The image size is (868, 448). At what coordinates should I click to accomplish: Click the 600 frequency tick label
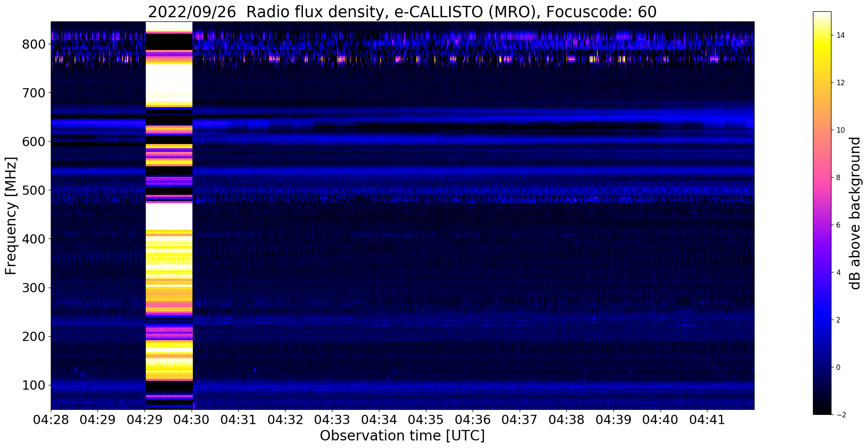pos(34,141)
